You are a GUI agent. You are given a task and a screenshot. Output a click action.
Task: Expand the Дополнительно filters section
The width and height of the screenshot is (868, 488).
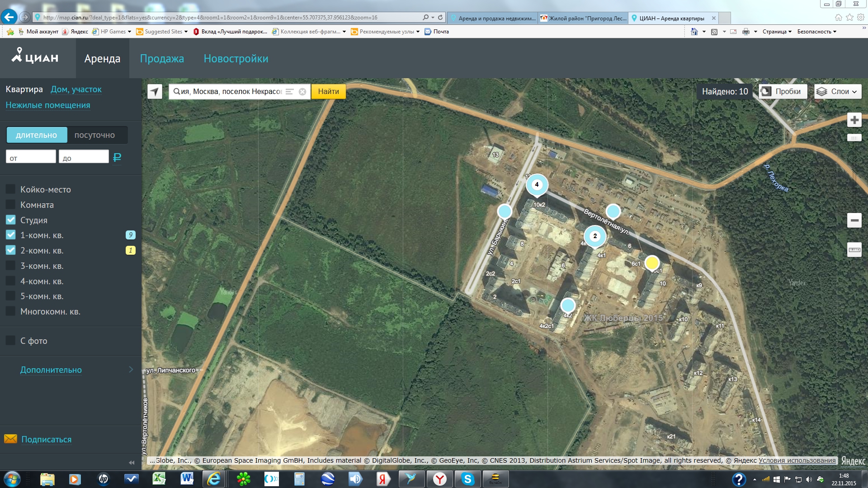tap(51, 370)
